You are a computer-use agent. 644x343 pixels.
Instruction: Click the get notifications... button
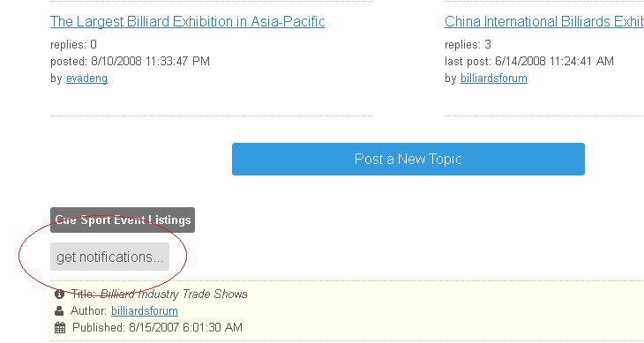109,257
